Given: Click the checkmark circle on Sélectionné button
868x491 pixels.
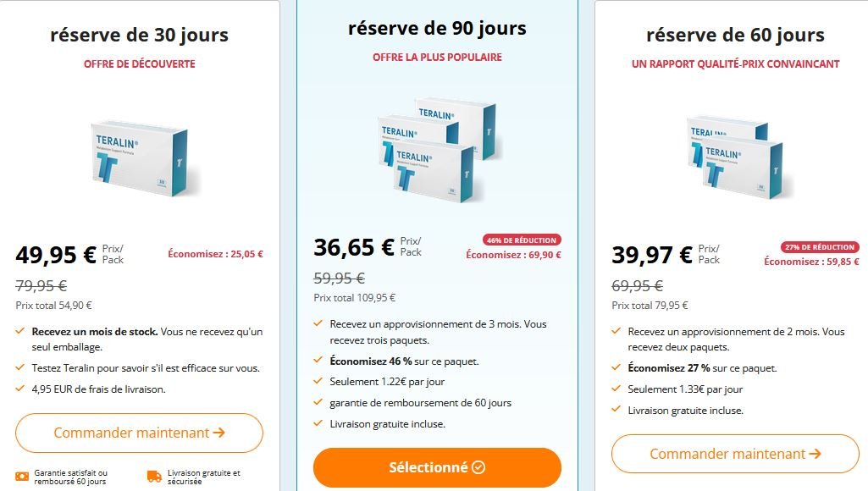Looking at the screenshot, I should tap(478, 467).
